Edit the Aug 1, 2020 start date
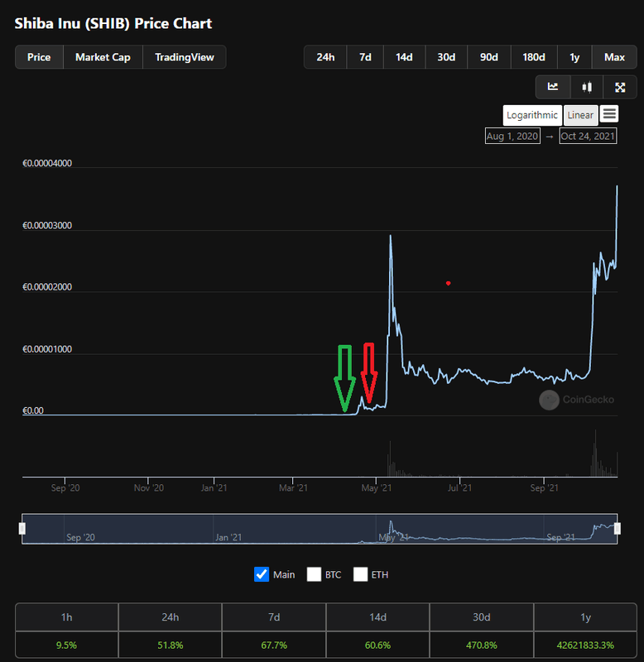 click(x=512, y=137)
